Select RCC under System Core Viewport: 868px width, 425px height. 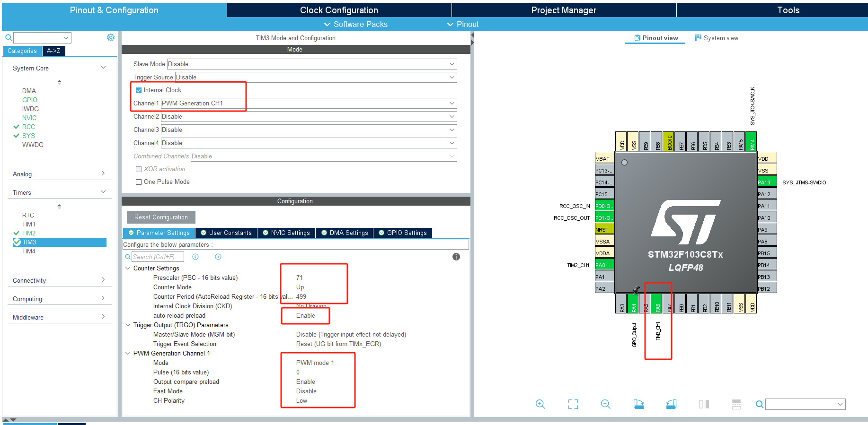28,127
